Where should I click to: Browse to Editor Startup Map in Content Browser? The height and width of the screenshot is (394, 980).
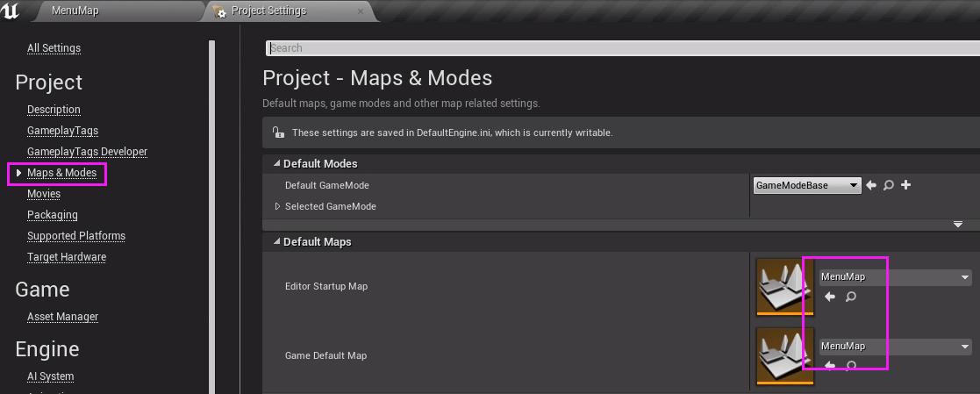(850, 297)
